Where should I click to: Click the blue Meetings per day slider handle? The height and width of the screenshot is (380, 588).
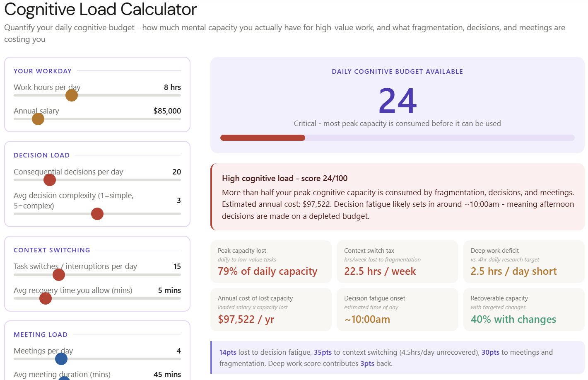click(61, 359)
